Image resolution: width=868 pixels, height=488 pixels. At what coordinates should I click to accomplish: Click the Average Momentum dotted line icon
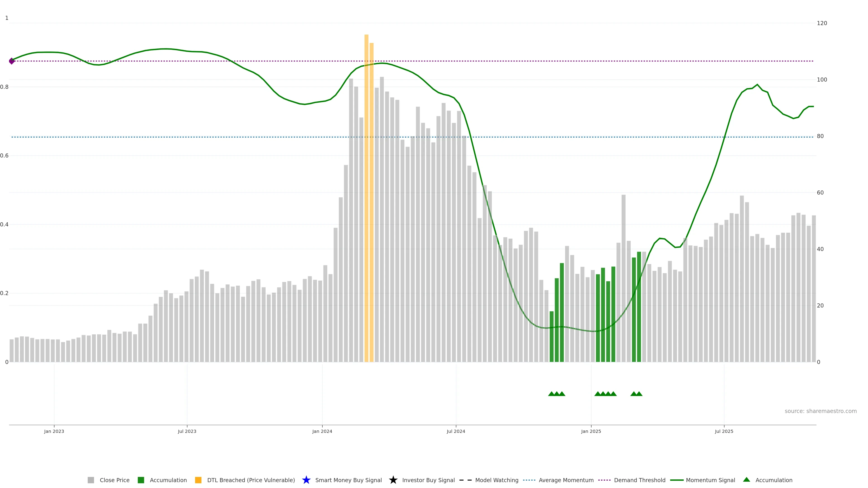pyautogui.click(x=529, y=480)
